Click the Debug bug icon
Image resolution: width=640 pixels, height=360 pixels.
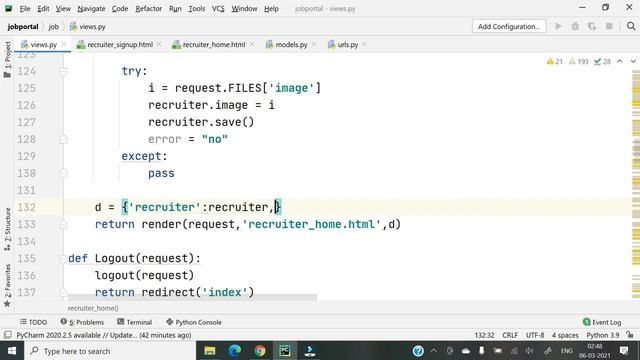pyautogui.click(x=575, y=26)
